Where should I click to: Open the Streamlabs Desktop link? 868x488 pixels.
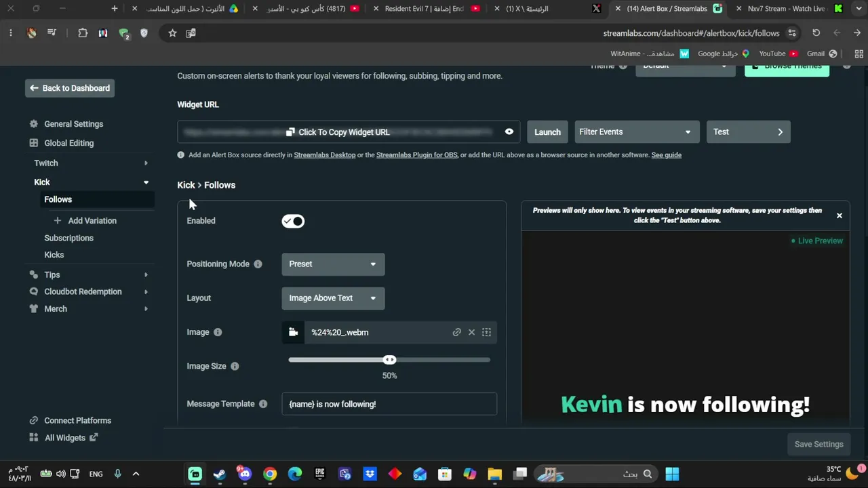coord(325,155)
